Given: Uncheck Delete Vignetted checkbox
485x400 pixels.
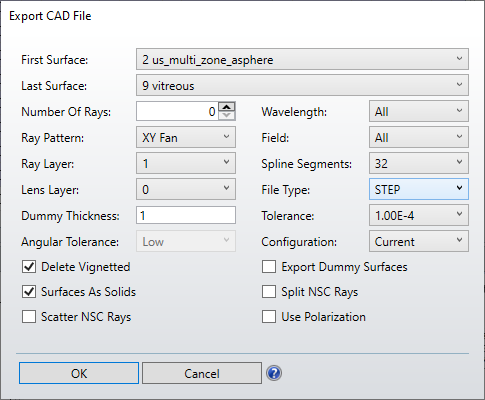Looking at the screenshot, I should click(x=29, y=267).
